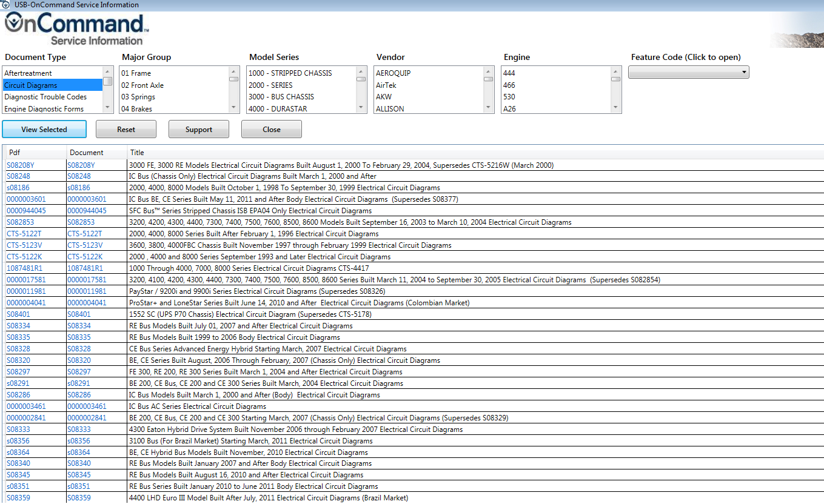Click the scroll-down arrow on Model Series list

tap(361, 108)
